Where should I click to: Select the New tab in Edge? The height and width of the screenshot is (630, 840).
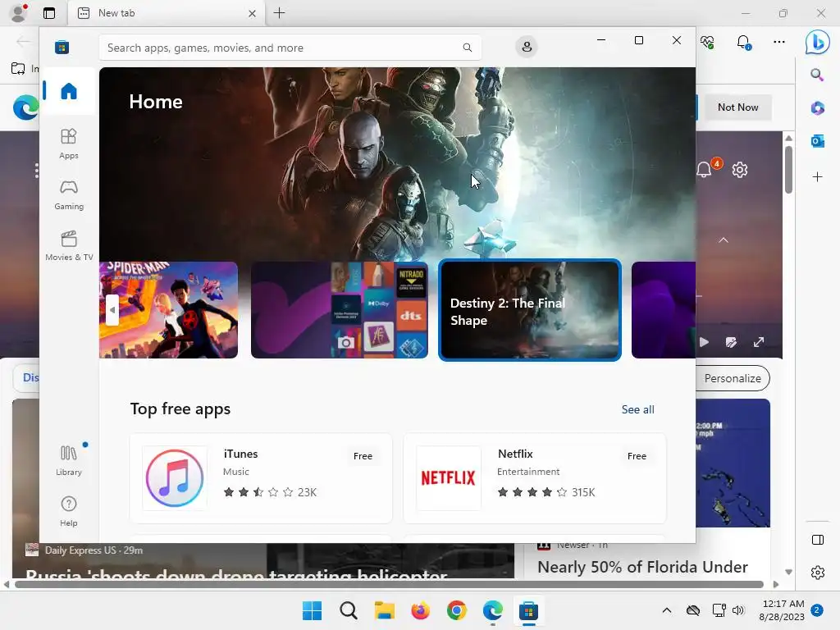pos(167,13)
